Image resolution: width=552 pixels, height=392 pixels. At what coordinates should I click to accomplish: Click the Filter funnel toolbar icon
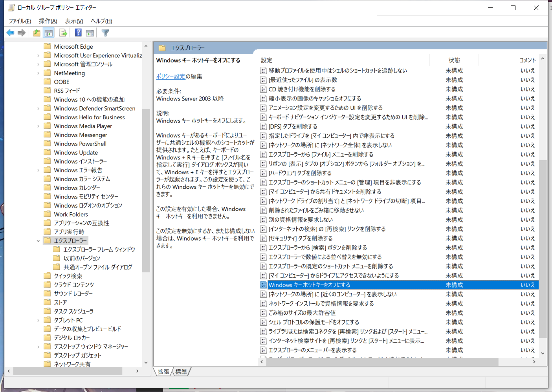[x=105, y=33]
